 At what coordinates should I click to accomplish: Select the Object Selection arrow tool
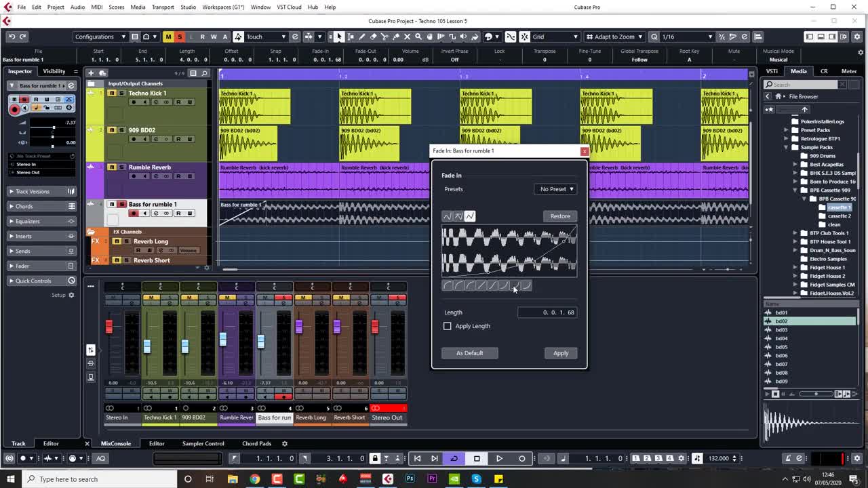339,37
